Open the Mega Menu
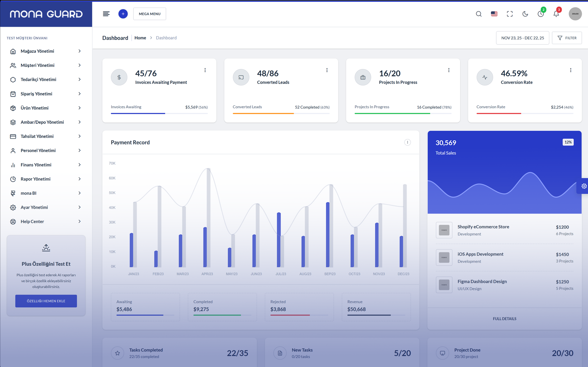The width and height of the screenshot is (588, 367). [149, 14]
